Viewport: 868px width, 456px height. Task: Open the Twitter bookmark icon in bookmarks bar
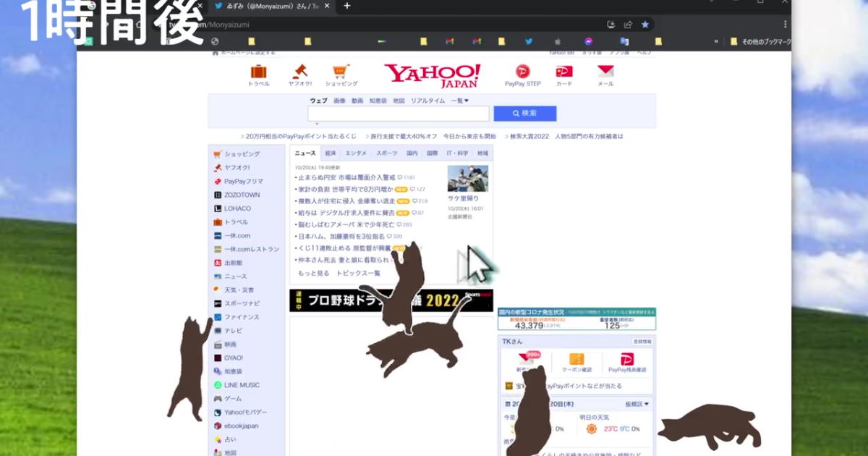[529, 41]
